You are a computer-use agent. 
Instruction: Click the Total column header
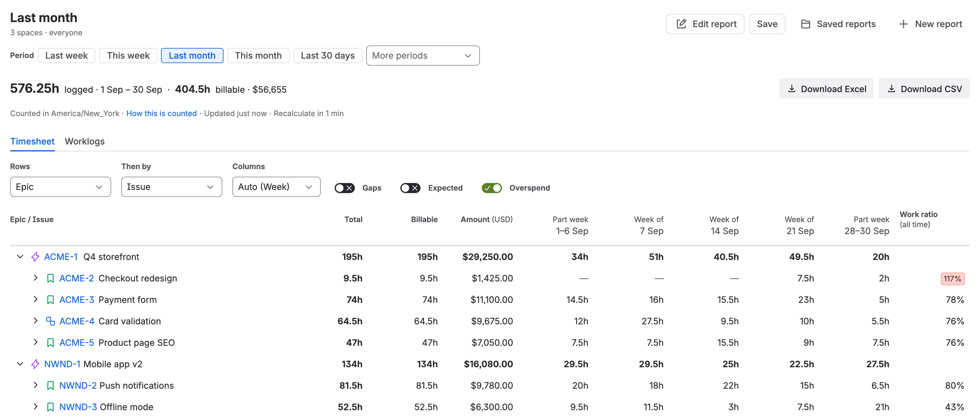click(x=353, y=219)
